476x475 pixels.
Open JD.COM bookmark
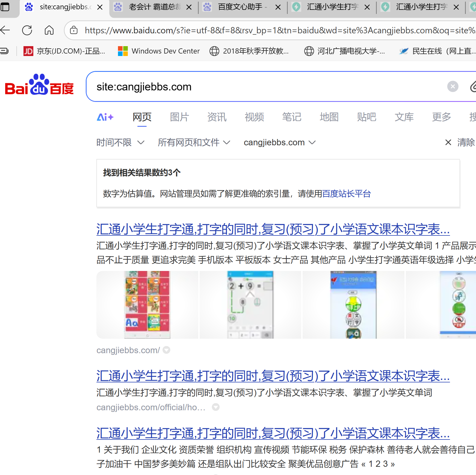click(64, 51)
